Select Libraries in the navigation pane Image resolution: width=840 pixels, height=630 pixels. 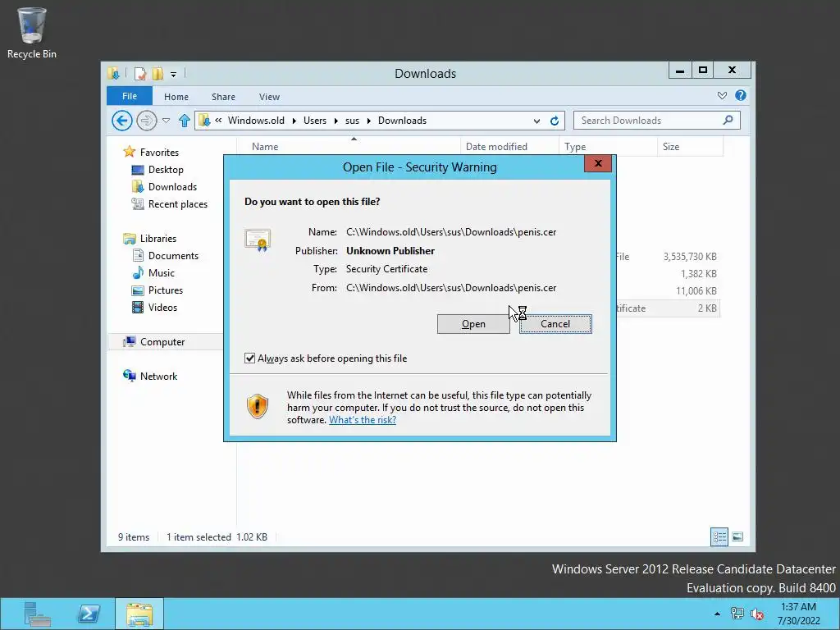[158, 239]
